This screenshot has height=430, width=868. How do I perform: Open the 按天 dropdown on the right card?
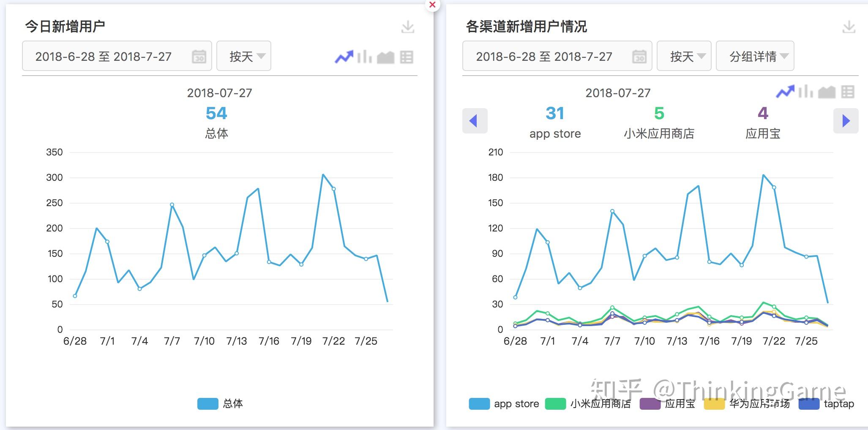click(683, 56)
